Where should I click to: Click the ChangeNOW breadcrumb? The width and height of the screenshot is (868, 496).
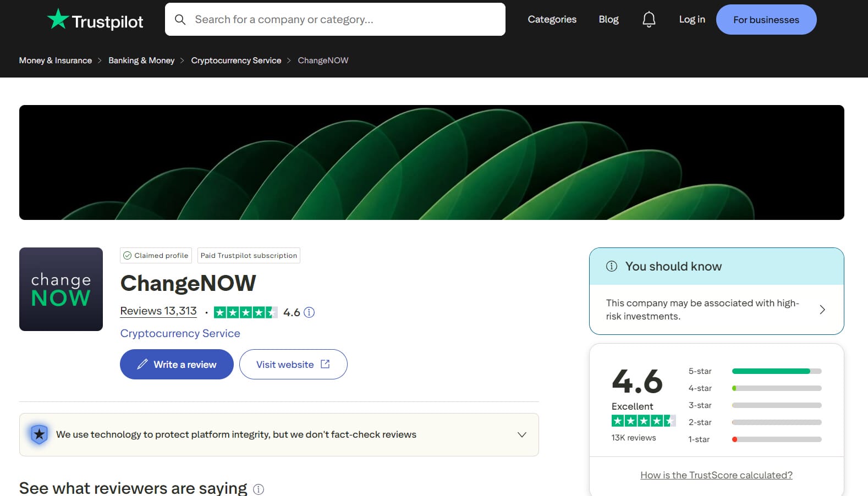[323, 60]
